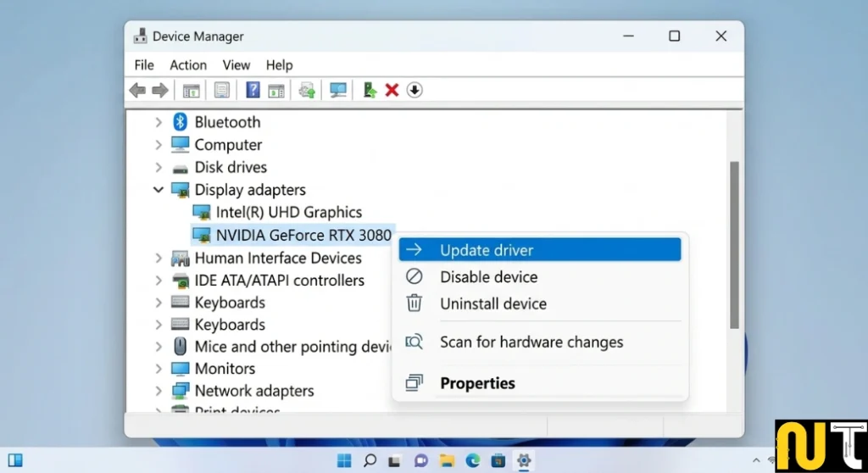This screenshot has width=868, height=473.
Task: Click the Properties sheet toolbar icon
Action: [222, 90]
